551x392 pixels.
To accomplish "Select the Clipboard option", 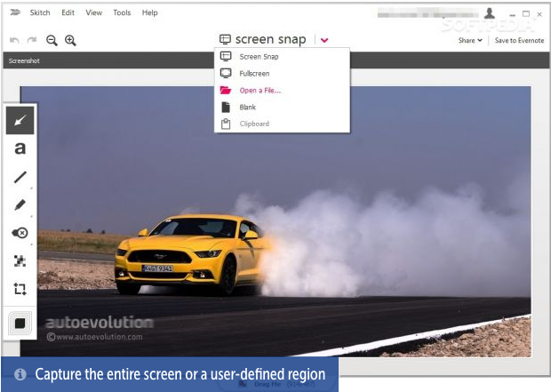I will tap(282, 124).
